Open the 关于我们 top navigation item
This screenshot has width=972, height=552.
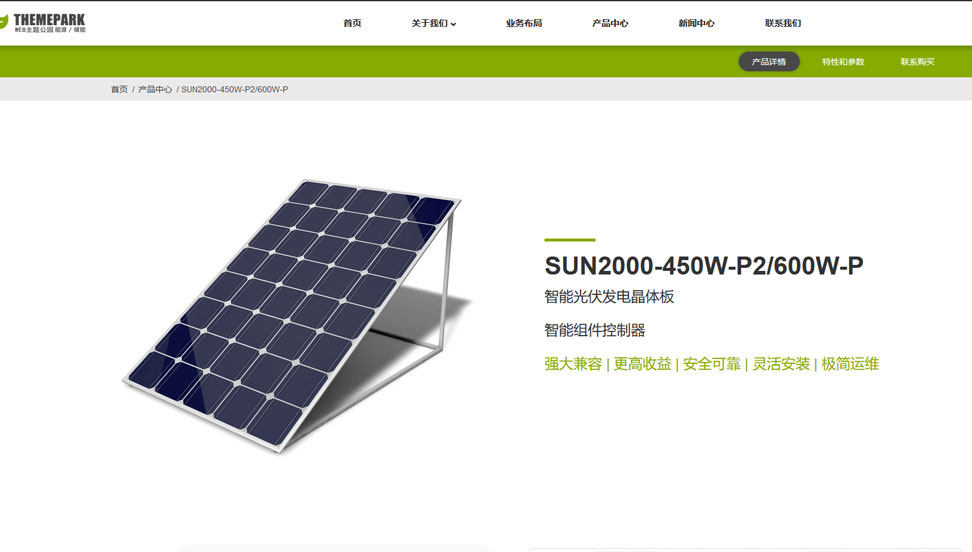tap(429, 23)
